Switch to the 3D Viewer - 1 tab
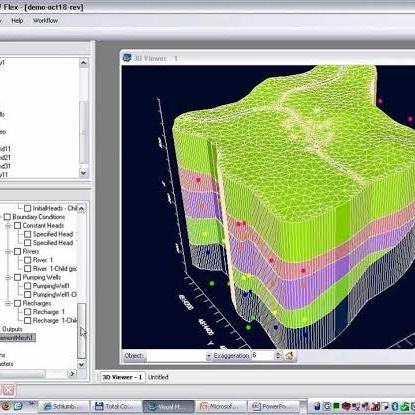The image size is (415, 415). (x=122, y=377)
